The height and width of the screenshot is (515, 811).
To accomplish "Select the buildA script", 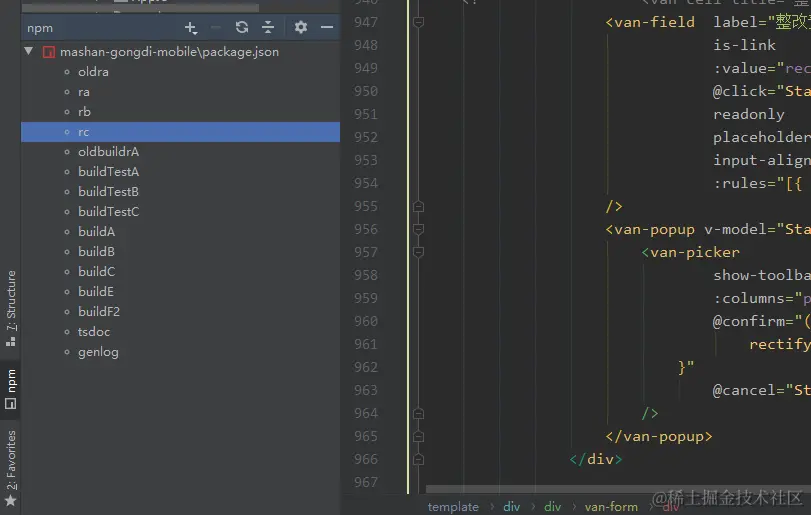I will (x=96, y=232).
